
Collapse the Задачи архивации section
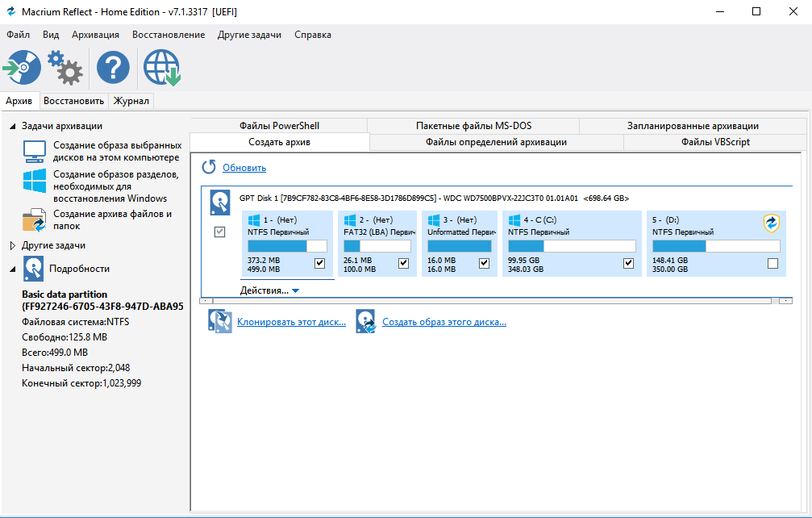pyautogui.click(x=12, y=127)
